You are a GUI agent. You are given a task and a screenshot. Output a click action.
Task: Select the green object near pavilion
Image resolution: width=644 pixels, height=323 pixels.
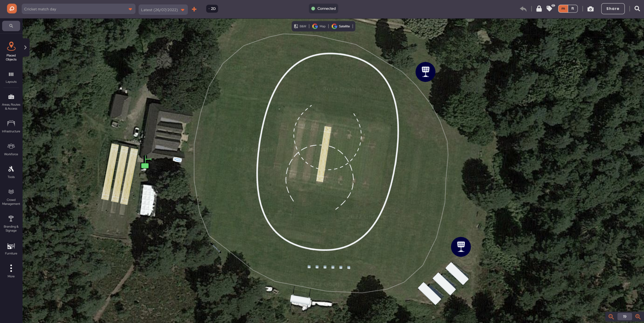(145, 166)
